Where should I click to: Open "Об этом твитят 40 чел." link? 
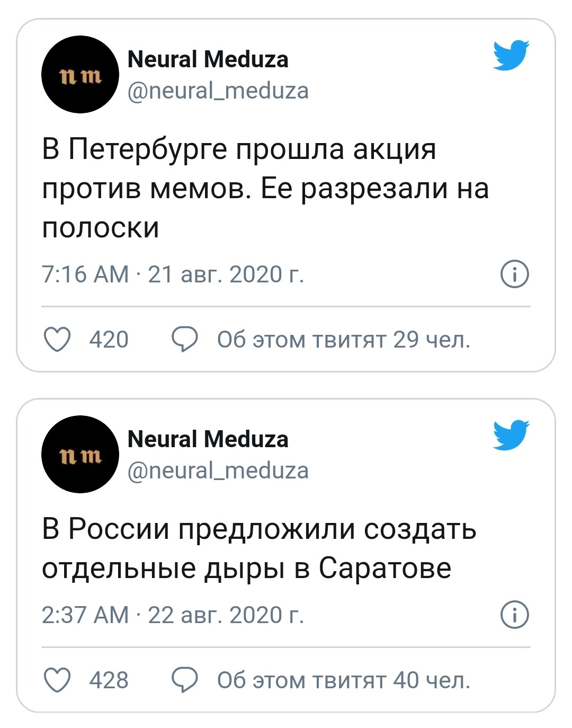pyautogui.click(x=343, y=680)
